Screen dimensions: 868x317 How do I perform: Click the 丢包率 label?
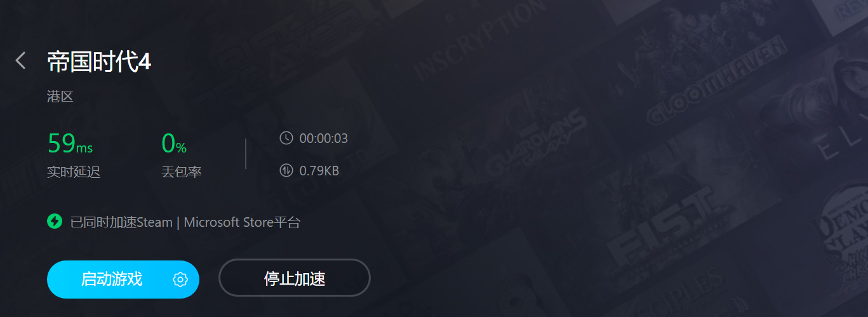pyautogui.click(x=182, y=172)
